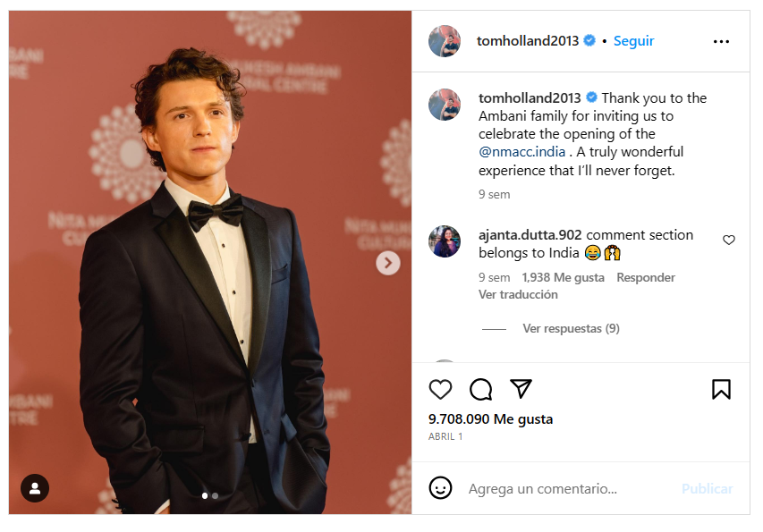Save post with bookmark icon
This screenshot has height=532, width=763.
(x=721, y=389)
